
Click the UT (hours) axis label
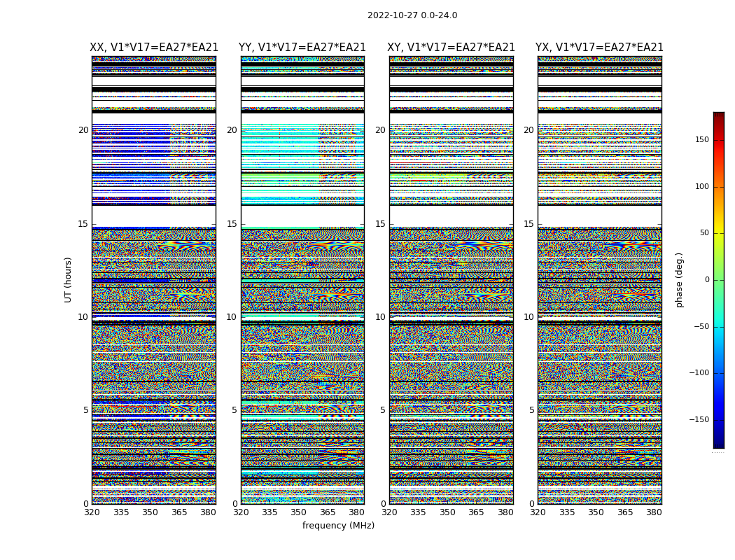click(x=68, y=280)
